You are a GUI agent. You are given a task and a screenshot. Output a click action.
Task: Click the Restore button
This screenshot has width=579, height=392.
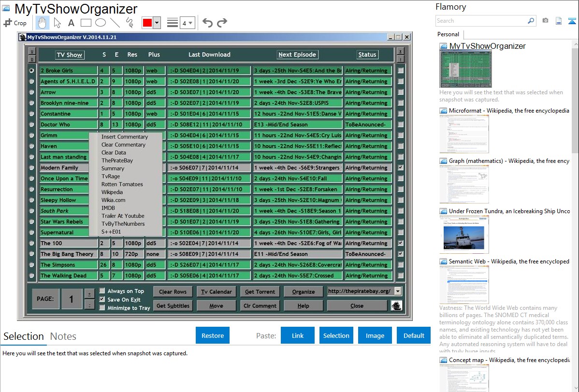pos(213,335)
